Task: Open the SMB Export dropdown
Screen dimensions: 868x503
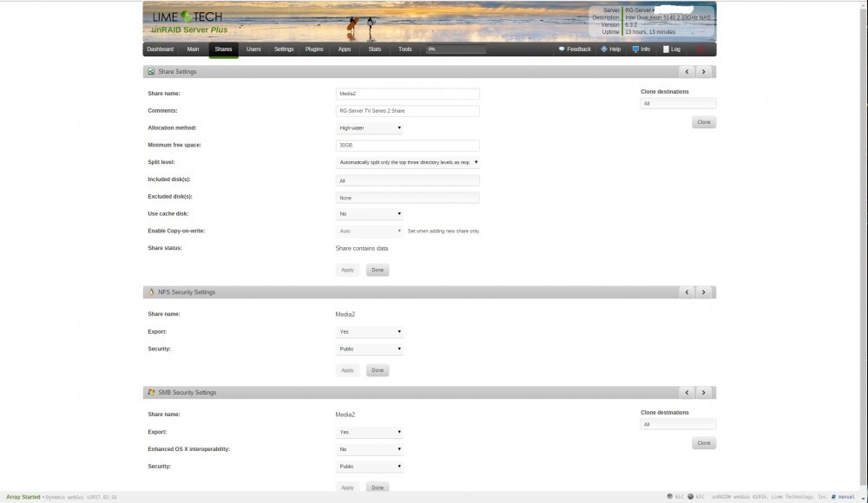Action: [369, 432]
